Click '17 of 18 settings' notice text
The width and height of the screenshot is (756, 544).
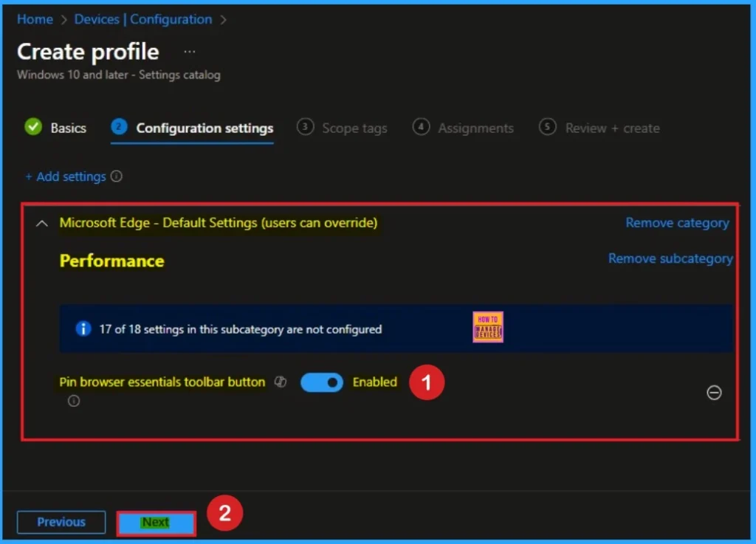240,330
